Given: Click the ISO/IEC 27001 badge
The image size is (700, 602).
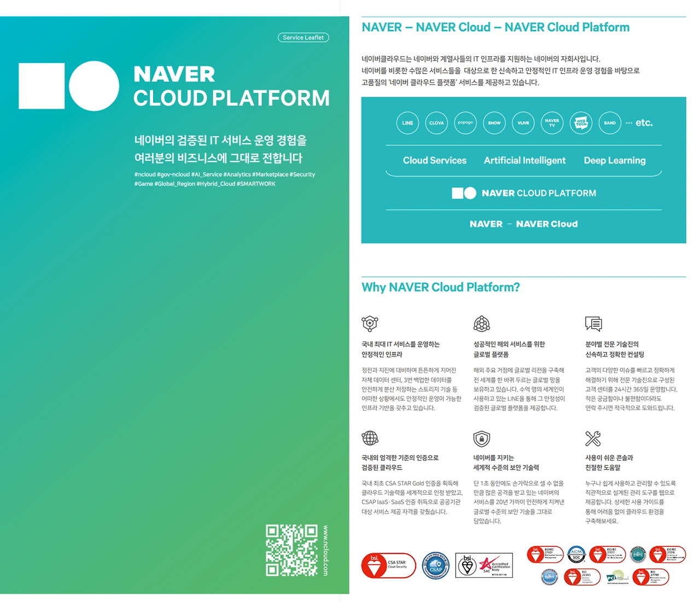Looking at the screenshot, I should 545,554.
